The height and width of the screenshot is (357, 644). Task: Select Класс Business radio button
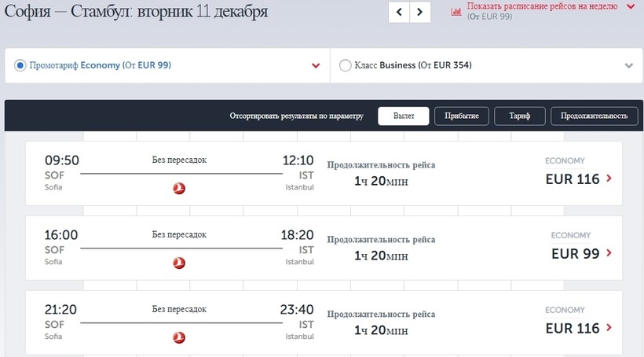coord(345,65)
